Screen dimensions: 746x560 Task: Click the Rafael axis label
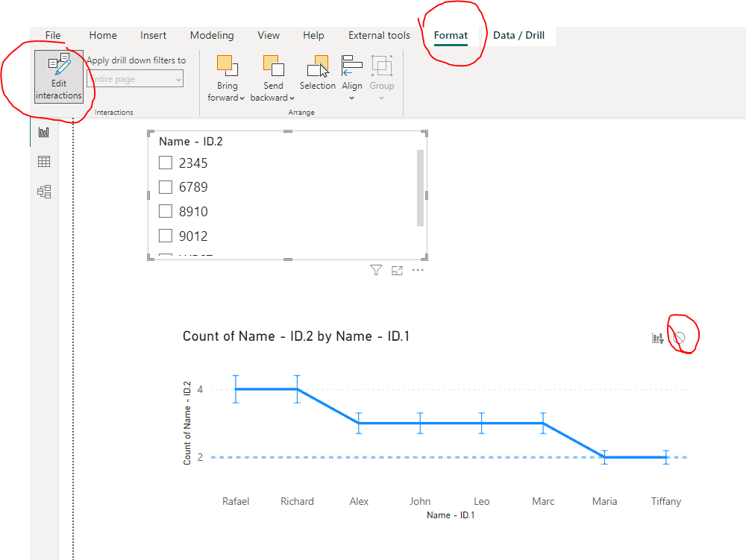click(236, 501)
